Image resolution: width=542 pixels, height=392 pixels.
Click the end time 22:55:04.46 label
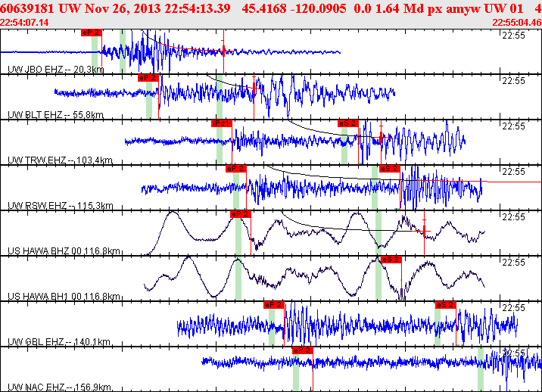tap(517, 23)
